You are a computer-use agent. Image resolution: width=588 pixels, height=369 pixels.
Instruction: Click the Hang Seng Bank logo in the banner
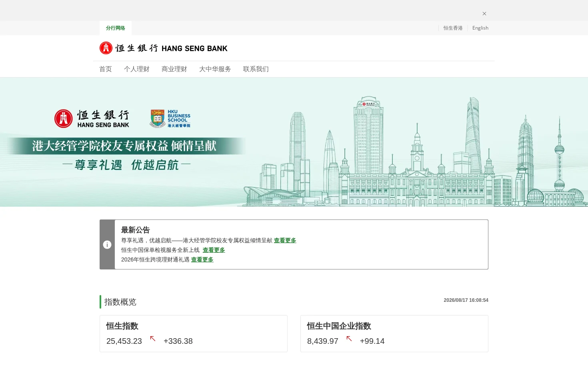[x=92, y=119]
